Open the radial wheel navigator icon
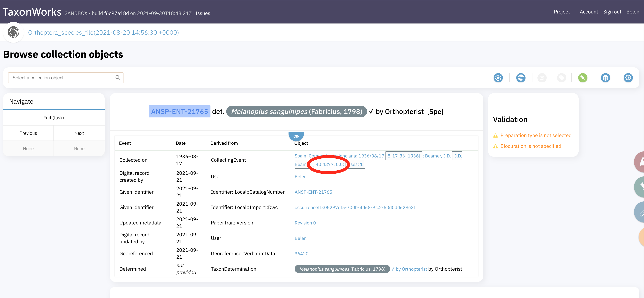This screenshot has height=298, width=644. [x=521, y=78]
